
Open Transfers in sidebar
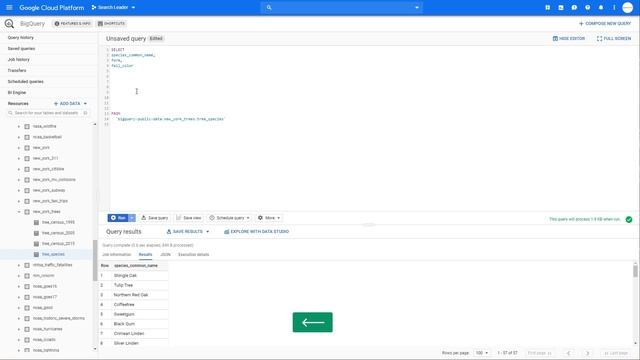pyautogui.click(x=17, y=71)
